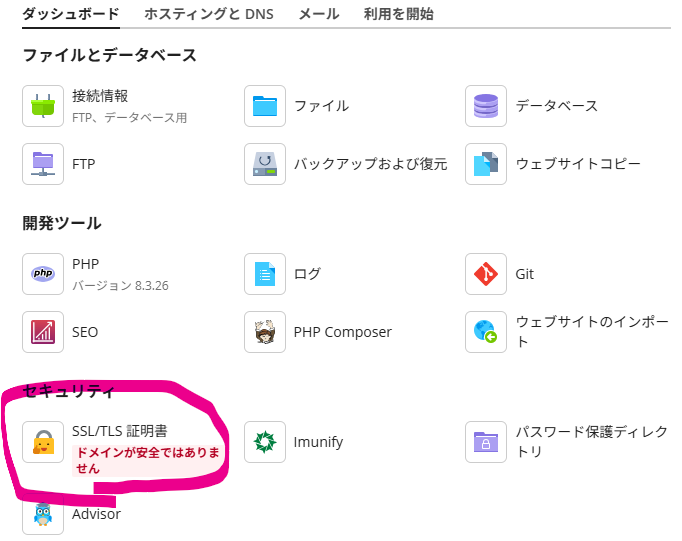
Task: Open the バックアップおよび復元 icon
Action: click(265, 164)
